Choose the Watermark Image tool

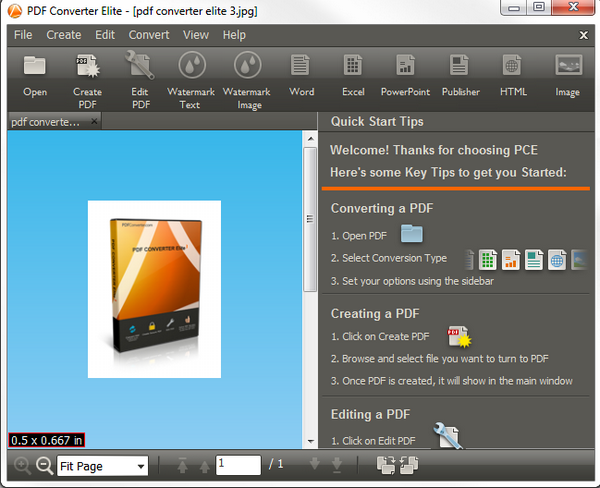coord(248,65)
